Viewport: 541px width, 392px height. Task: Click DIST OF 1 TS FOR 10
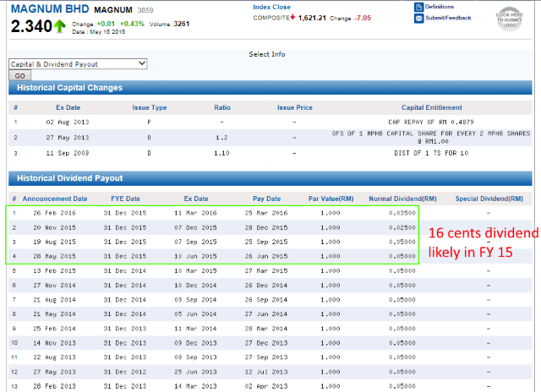click(x=431, y=153)
